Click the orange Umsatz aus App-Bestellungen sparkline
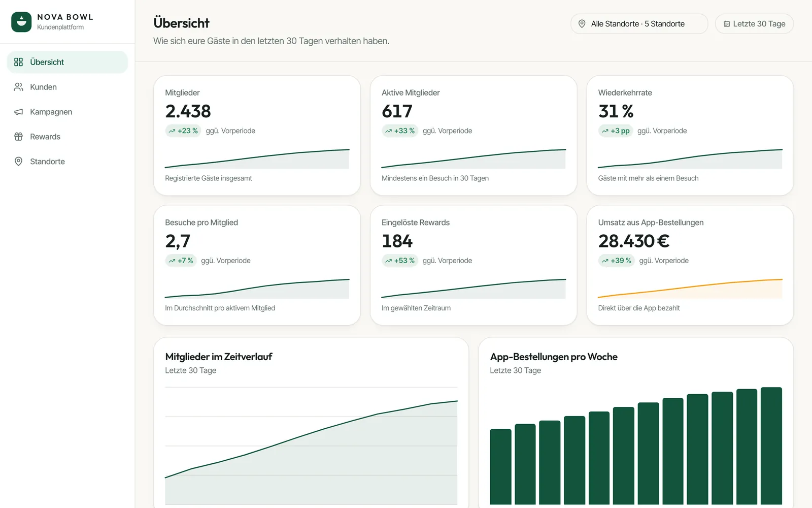This screenshot has height=508, width=812. tap(690, 289)
